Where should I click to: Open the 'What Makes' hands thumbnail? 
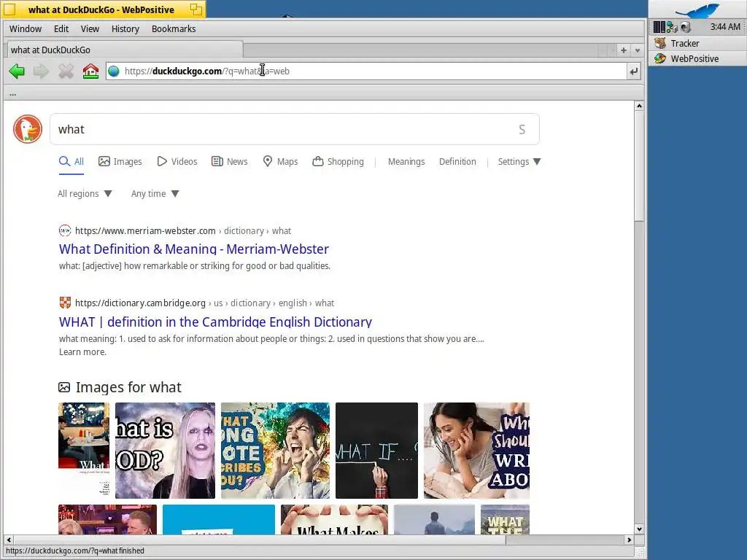[x=334, y=519]
